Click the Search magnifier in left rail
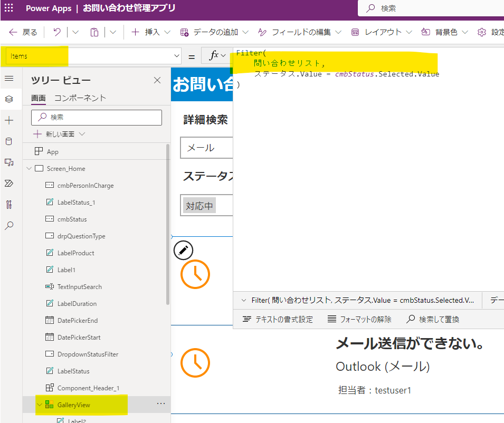Image resolution: width=504 pixels, height=423 pixels. 9,225
